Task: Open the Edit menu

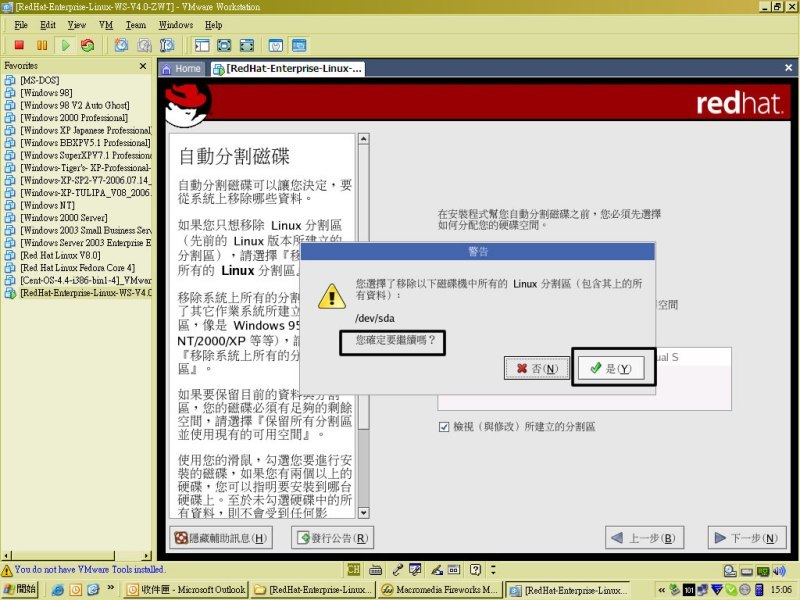Action: 48,25
